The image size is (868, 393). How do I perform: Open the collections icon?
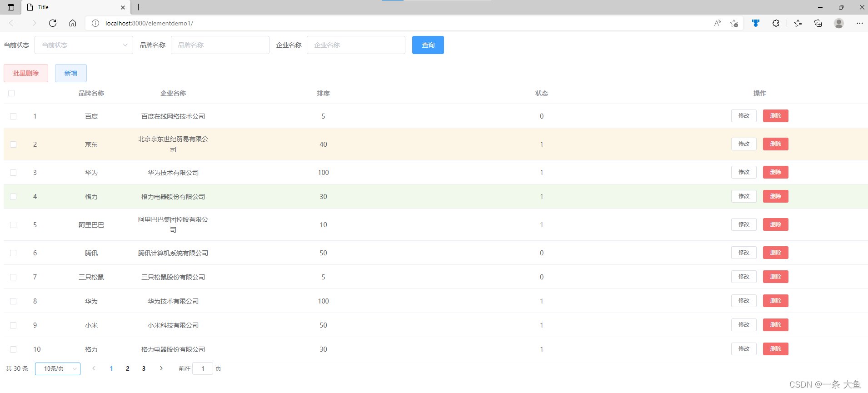(x=818, y=23)
